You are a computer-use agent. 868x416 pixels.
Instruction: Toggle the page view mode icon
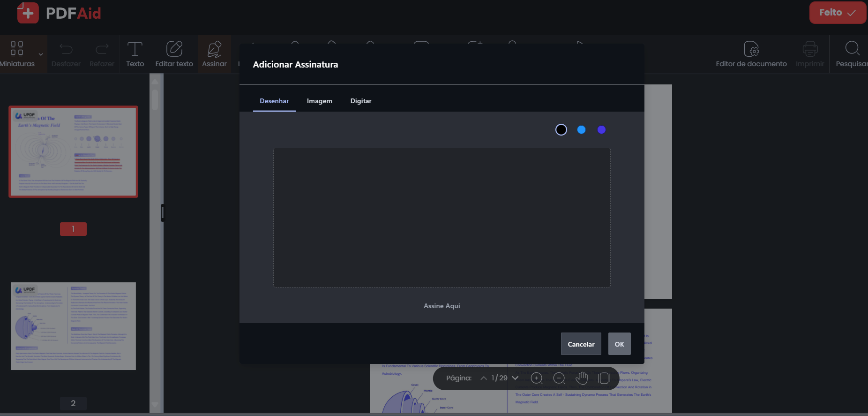pos(604,378)
